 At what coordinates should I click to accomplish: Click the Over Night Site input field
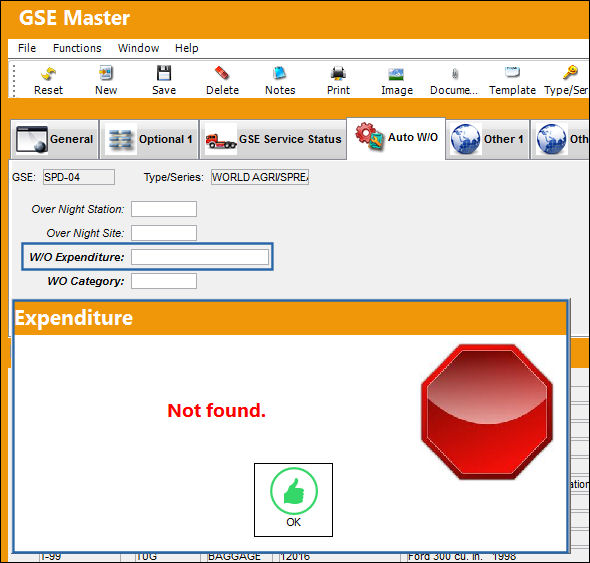(164, 233)
